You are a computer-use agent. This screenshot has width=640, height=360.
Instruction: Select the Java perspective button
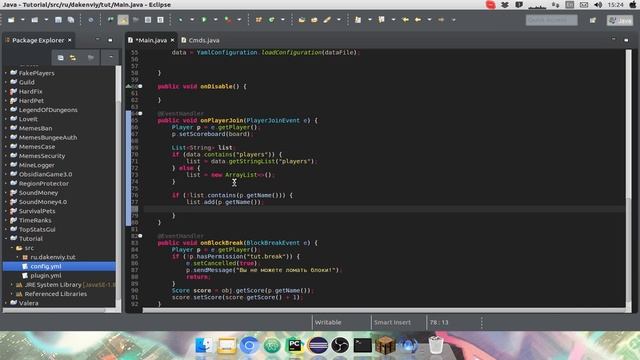(x=620, y=20)
